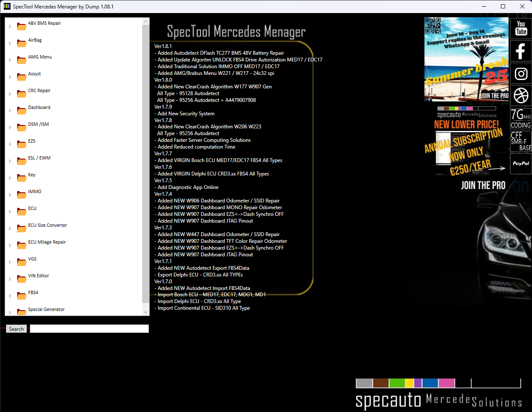This screenshot has width=532, height=412.
Task: Click the VIN Editor folder icon
Action: [x=21, y=279]
